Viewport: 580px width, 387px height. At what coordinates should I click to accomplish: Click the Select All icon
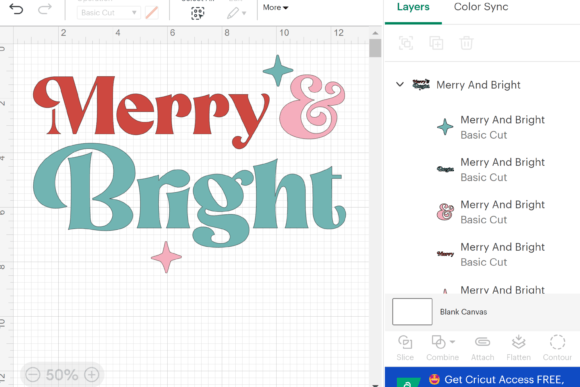[x=198, y=13]
